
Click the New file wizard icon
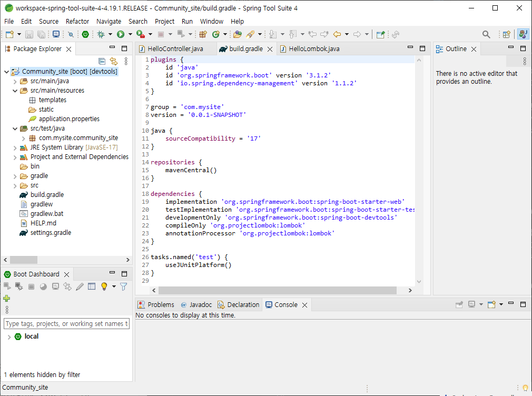pos(9,34)
